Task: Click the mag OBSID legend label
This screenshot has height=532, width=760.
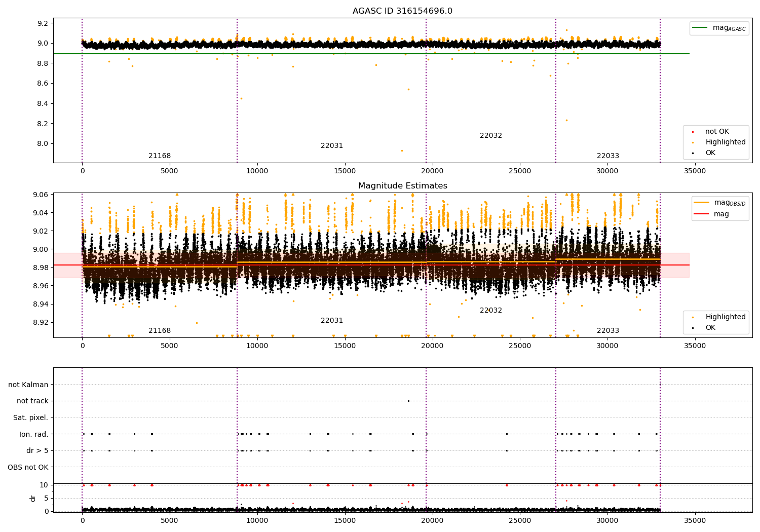Action: pyautogui.click(x=730, y=203)
